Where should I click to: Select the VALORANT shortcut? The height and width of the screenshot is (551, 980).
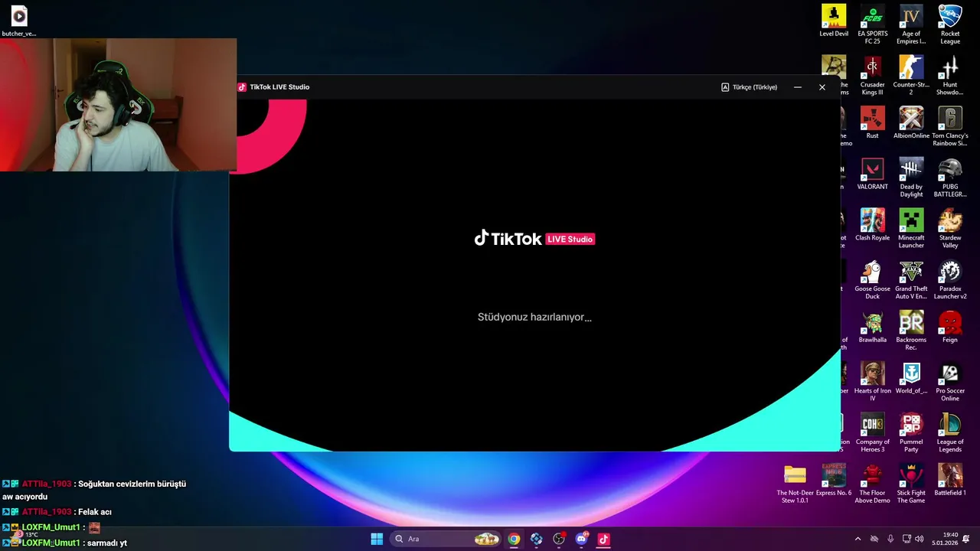[x=873, y=174]
